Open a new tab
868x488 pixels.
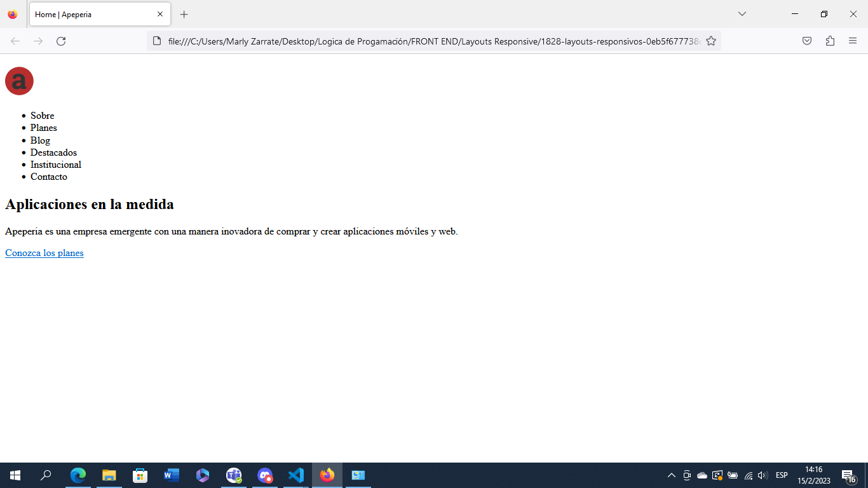click(184, 14)
